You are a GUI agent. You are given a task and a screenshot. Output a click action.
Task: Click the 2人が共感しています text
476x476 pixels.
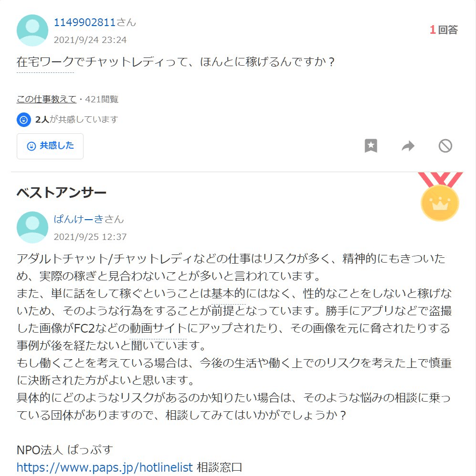click(77, 120)
